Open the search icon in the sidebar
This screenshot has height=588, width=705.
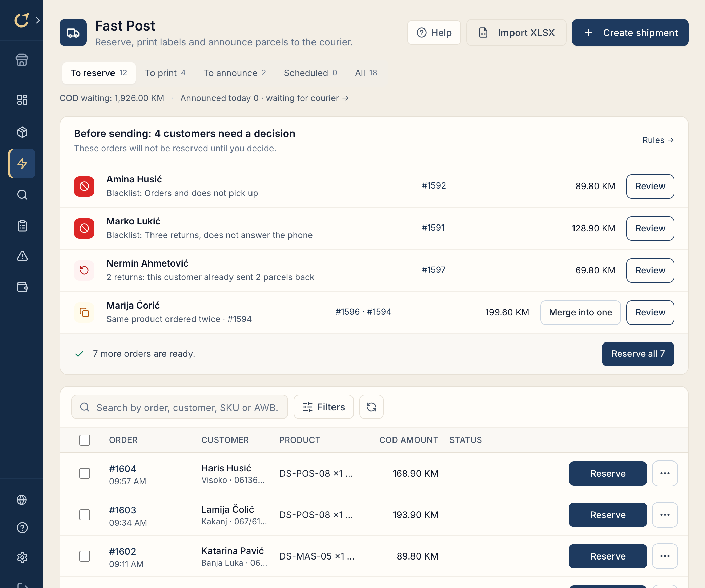(22, 195)
